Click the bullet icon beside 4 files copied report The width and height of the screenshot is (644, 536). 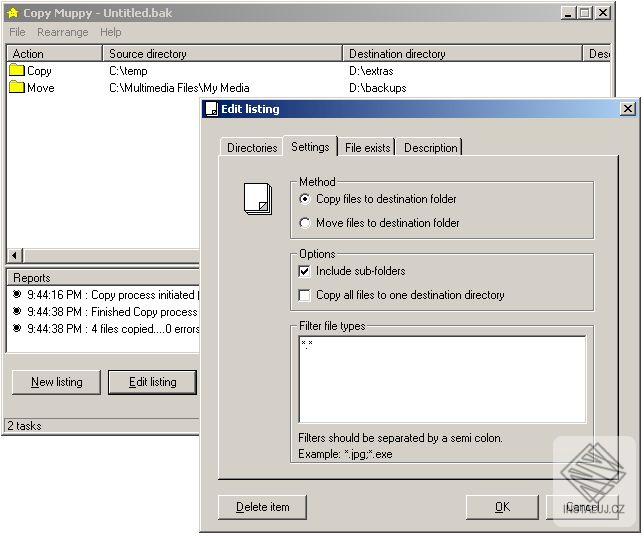pos(17,328)
